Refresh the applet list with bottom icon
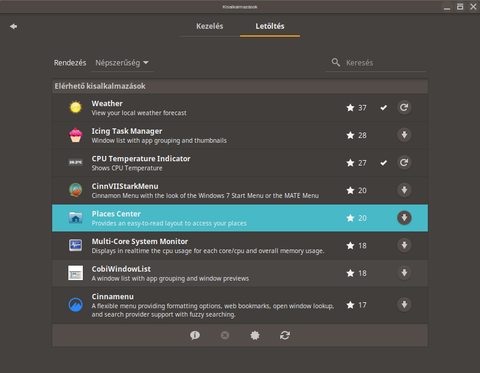Image resolution: width=480 pixels, height=373 pixels. click(x=285, y=335)
